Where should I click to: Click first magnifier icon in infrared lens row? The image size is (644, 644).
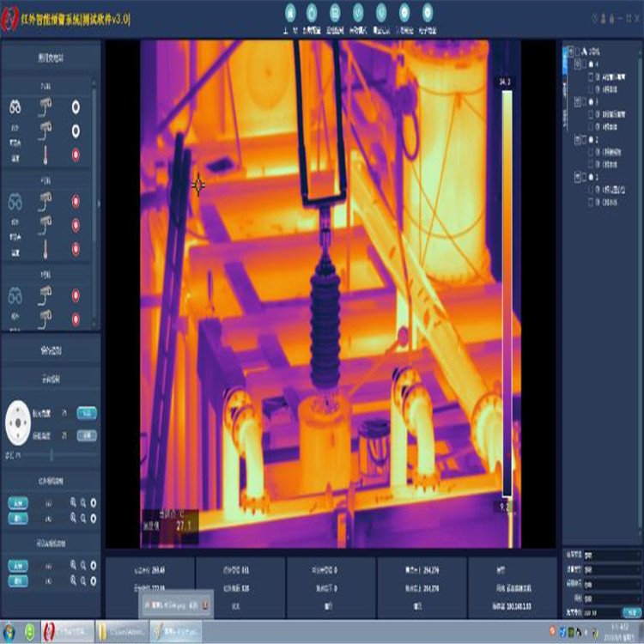74,503
